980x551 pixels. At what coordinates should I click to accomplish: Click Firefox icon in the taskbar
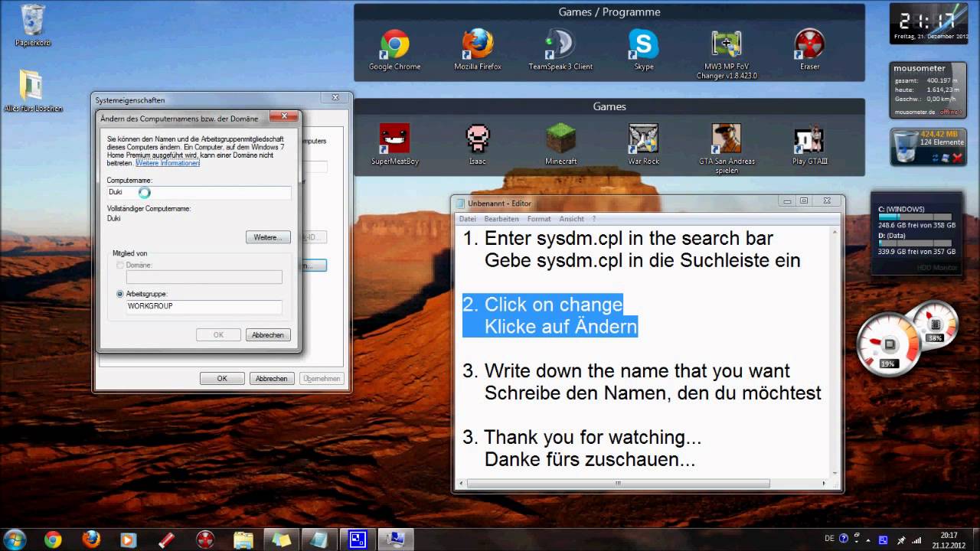pyautogui.click(x=90, y=540)
